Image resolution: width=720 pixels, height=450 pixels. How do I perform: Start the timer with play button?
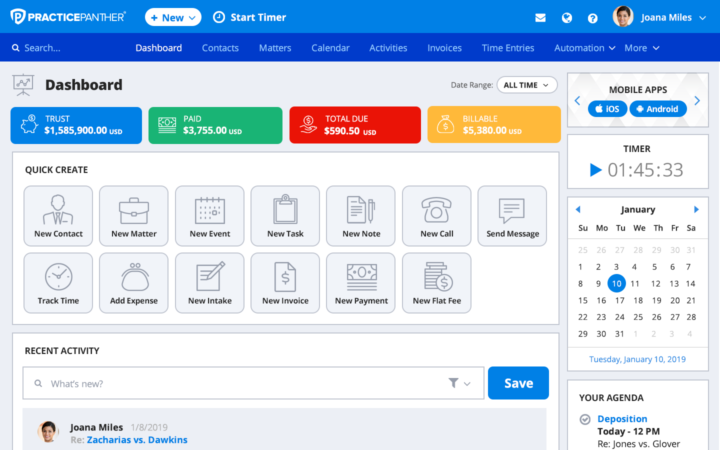(596, 170)
